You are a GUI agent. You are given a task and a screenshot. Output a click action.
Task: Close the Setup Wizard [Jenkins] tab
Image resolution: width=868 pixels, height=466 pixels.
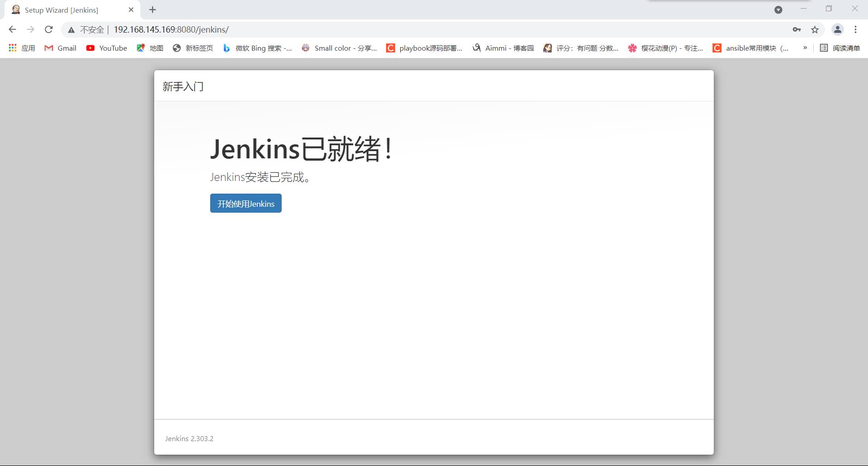click(131, 10)
